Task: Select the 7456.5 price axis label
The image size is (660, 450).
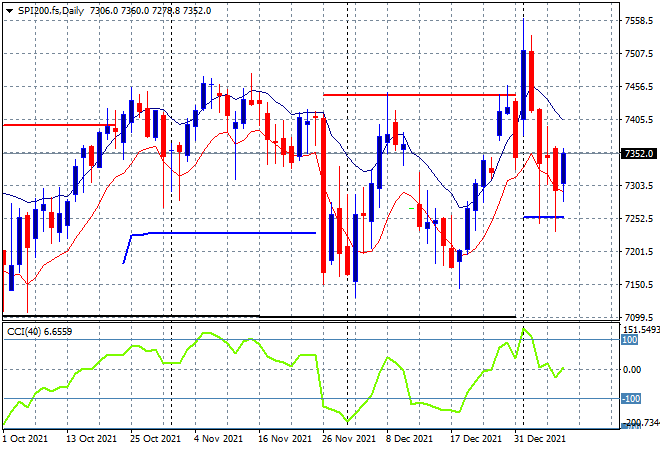Action: (x=639, y=87)
